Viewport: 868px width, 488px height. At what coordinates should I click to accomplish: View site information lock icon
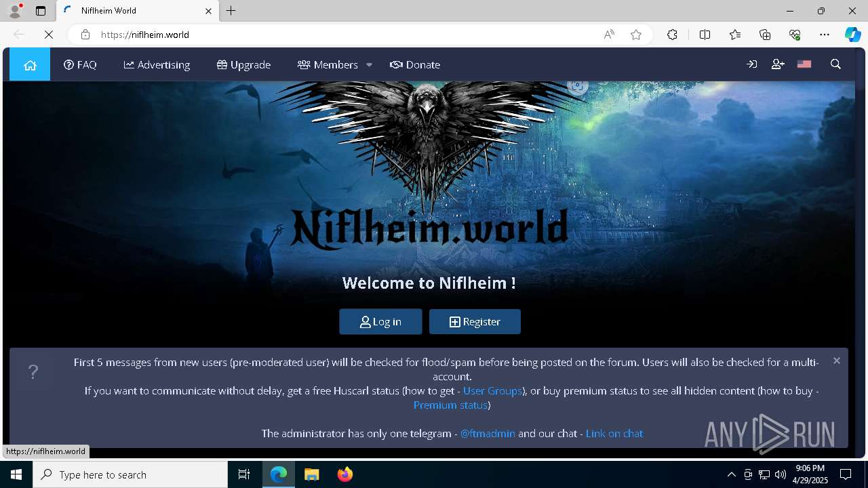click(85, 35)
